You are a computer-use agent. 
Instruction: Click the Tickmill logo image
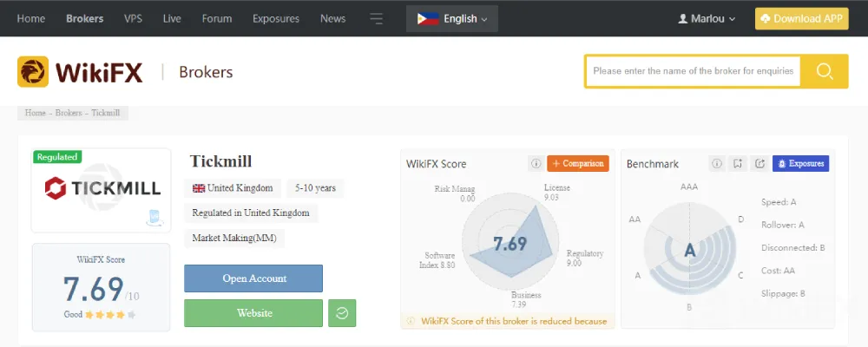103,188
